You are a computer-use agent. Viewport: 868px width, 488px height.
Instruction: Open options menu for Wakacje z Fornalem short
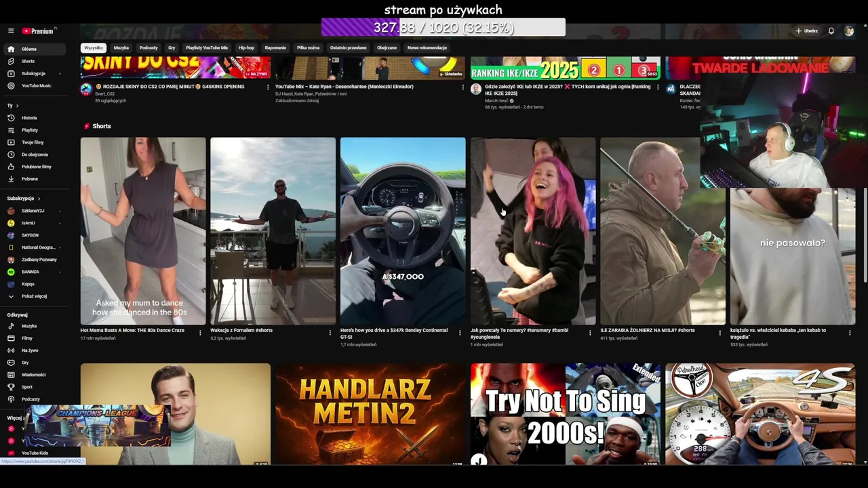[330, 333]
